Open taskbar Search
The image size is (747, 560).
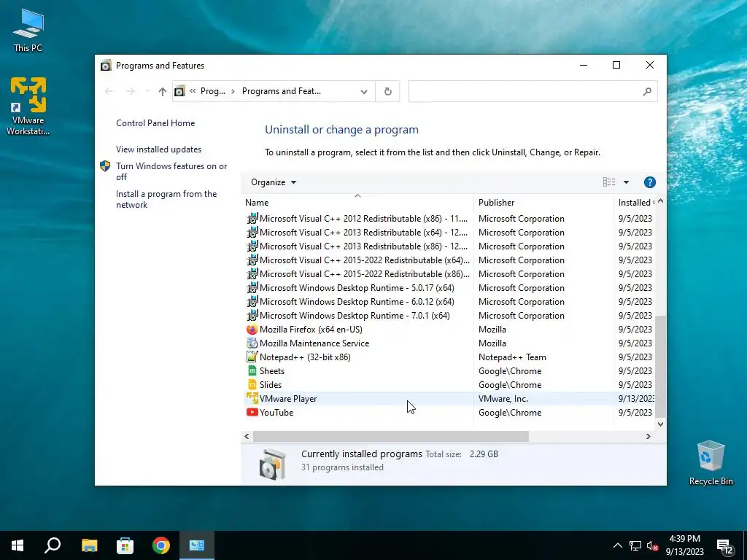tap(53, 545)
